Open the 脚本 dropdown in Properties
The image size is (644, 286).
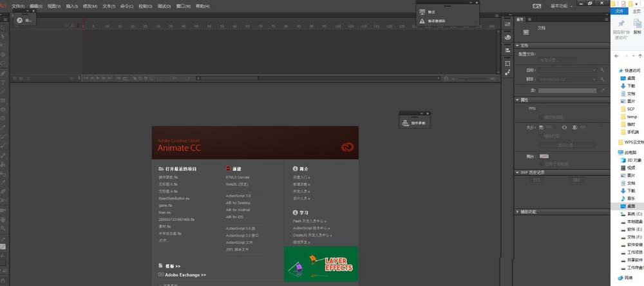tap(567, 79)
